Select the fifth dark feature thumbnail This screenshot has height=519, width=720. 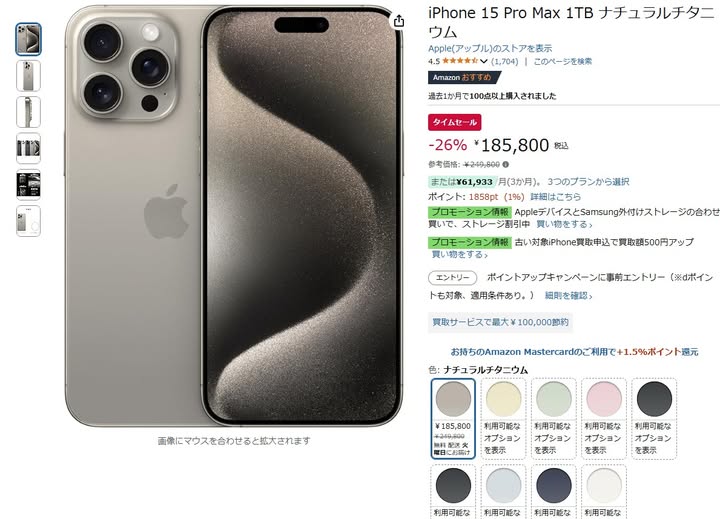click(x=28, y=185)
